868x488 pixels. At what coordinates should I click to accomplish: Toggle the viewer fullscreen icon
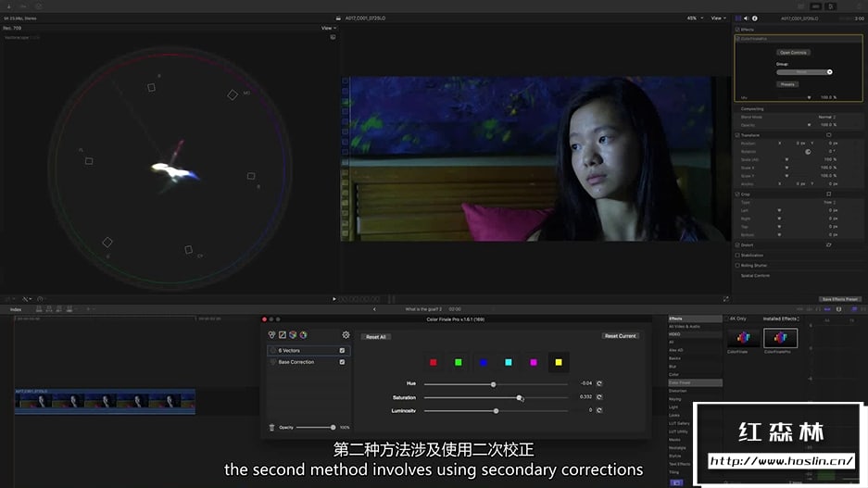click(x=725, y=299)
